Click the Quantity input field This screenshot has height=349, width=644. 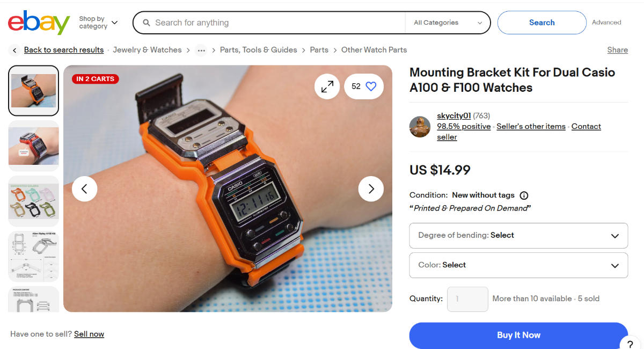(467, 299)
